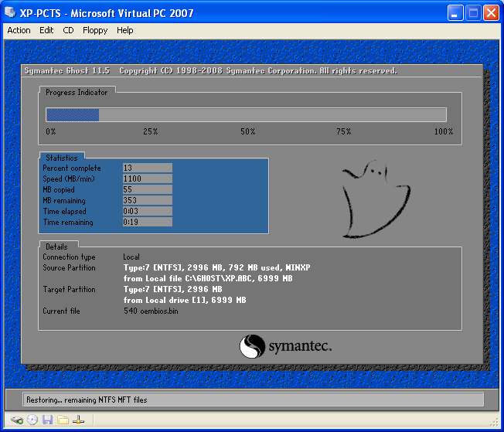Click the 'Local' connection value
This screenshot has width=504, height=432.
coord(131,257)
